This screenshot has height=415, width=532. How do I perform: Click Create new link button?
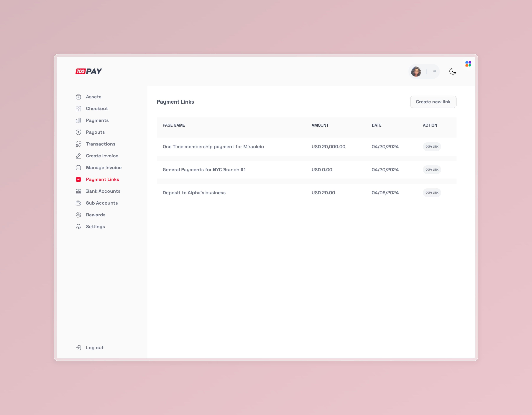433,102
